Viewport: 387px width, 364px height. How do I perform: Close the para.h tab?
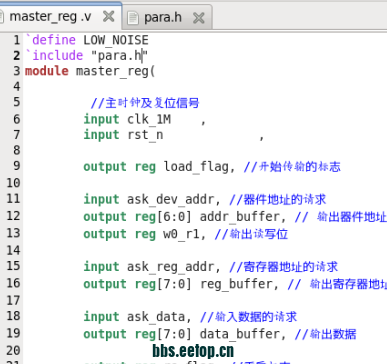199,18
